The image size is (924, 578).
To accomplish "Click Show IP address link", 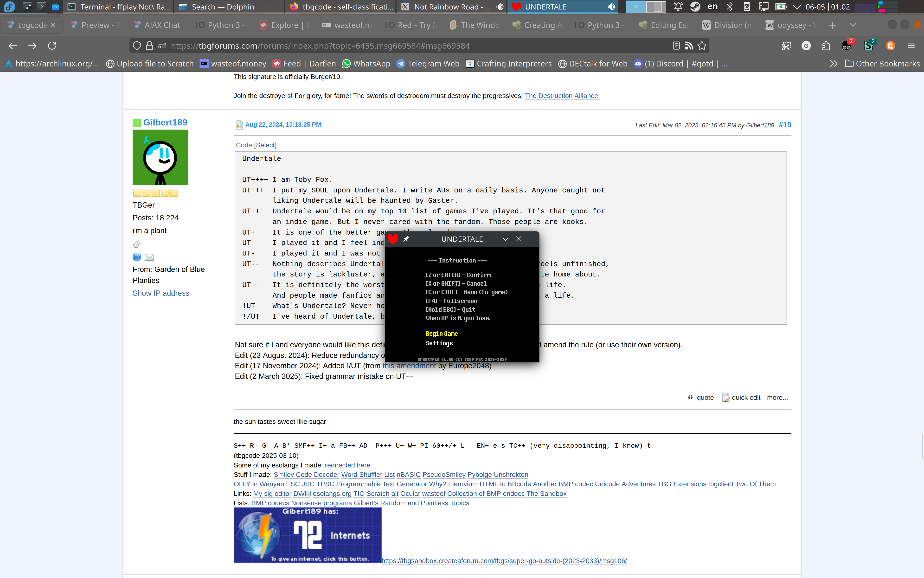I will pos(161,293).
